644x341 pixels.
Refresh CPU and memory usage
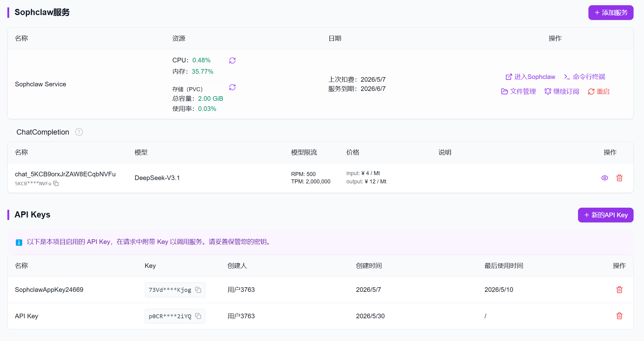tap(232, 61)
